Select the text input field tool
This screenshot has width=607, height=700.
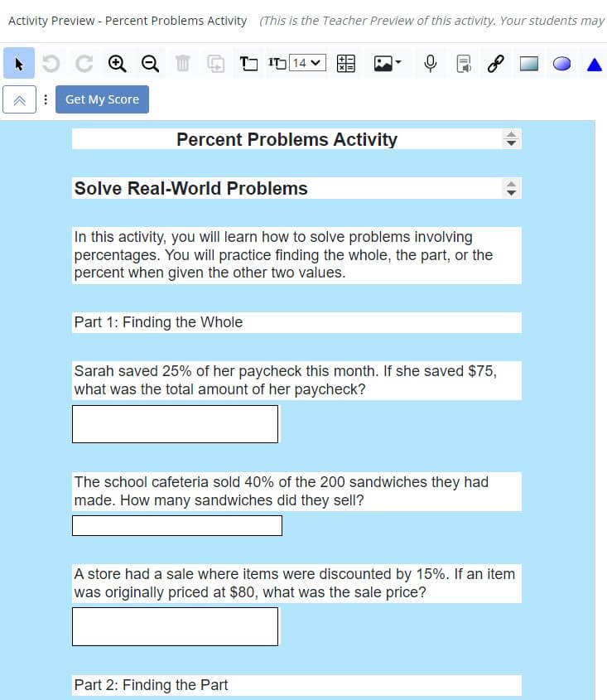[277, 63]
